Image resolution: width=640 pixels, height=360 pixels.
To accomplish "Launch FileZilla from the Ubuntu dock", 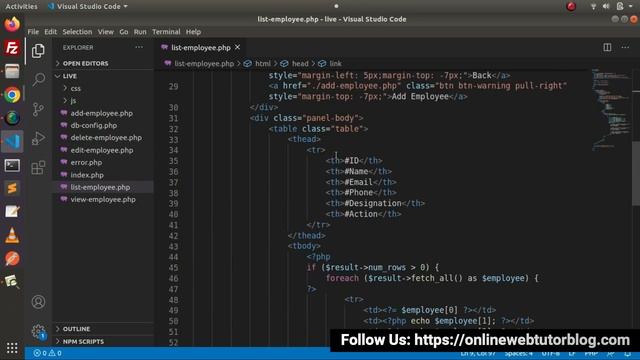I will [x=12, y=48].
